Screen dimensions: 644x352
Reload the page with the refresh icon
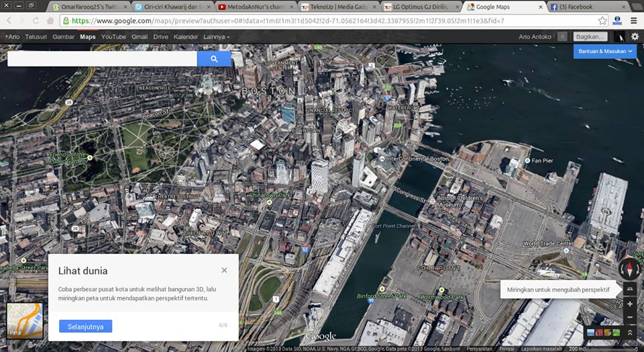click(36, 21)
